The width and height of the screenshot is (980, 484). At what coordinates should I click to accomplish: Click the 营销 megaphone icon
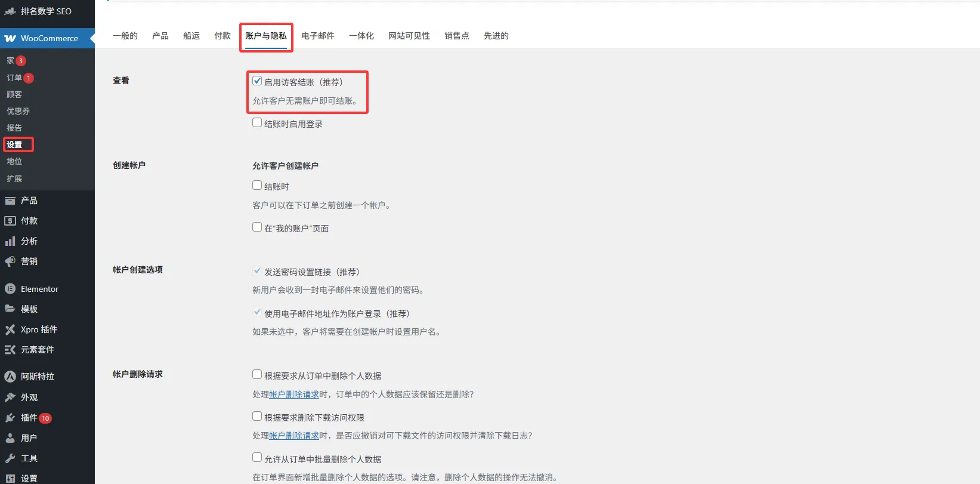tap(10, 261)
